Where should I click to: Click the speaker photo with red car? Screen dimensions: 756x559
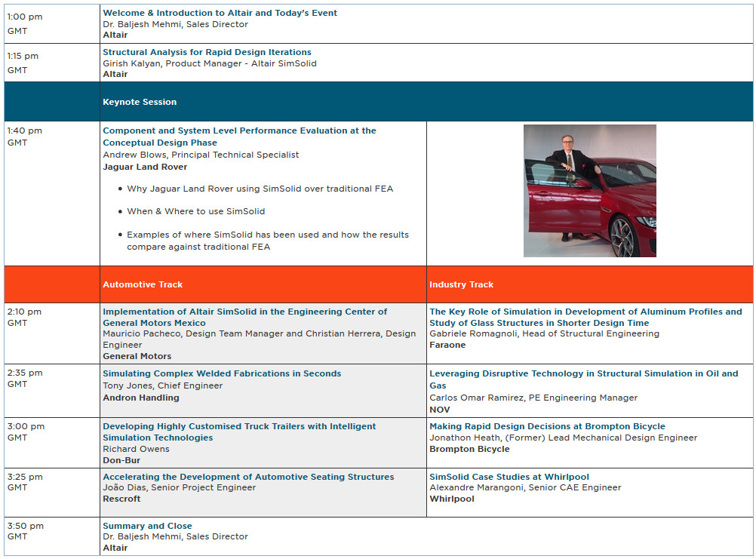(x=589, y=191)
